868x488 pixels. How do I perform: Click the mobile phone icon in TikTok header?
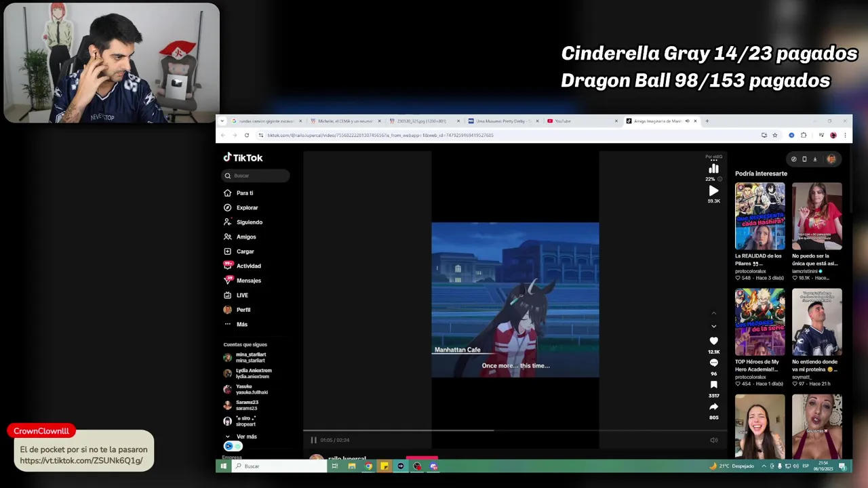804,159
